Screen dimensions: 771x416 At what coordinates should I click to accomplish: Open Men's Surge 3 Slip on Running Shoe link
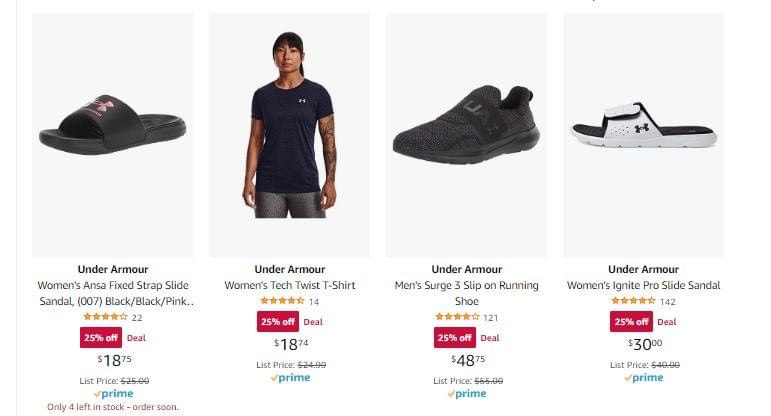pyautogui.click(x=466, y=292)
